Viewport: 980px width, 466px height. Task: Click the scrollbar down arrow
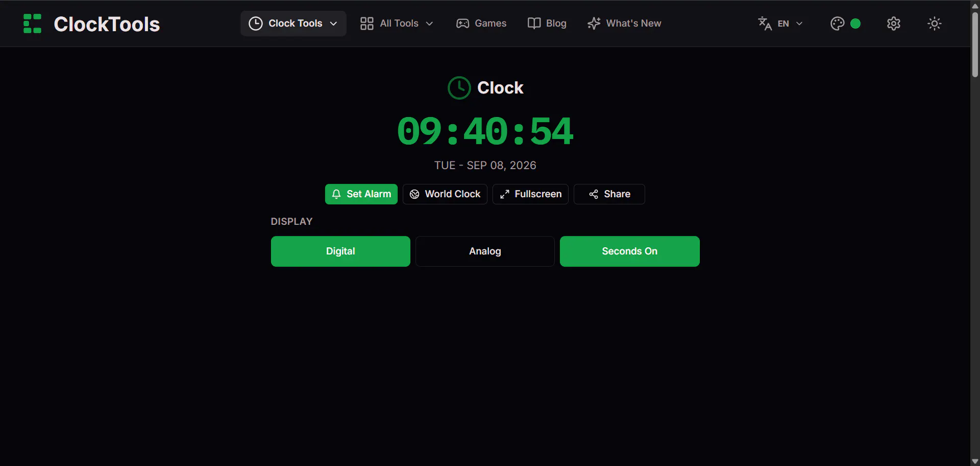click(x=975, y=461)
